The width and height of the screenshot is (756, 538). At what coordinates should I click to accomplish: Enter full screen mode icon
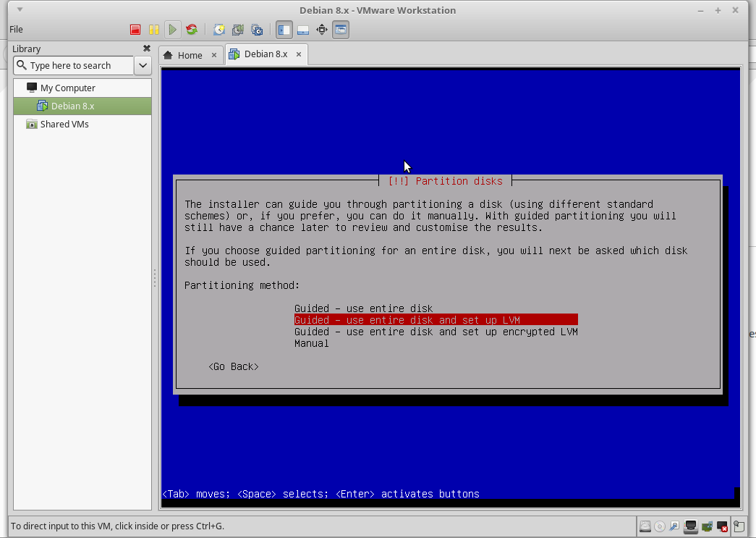(322, 30)
